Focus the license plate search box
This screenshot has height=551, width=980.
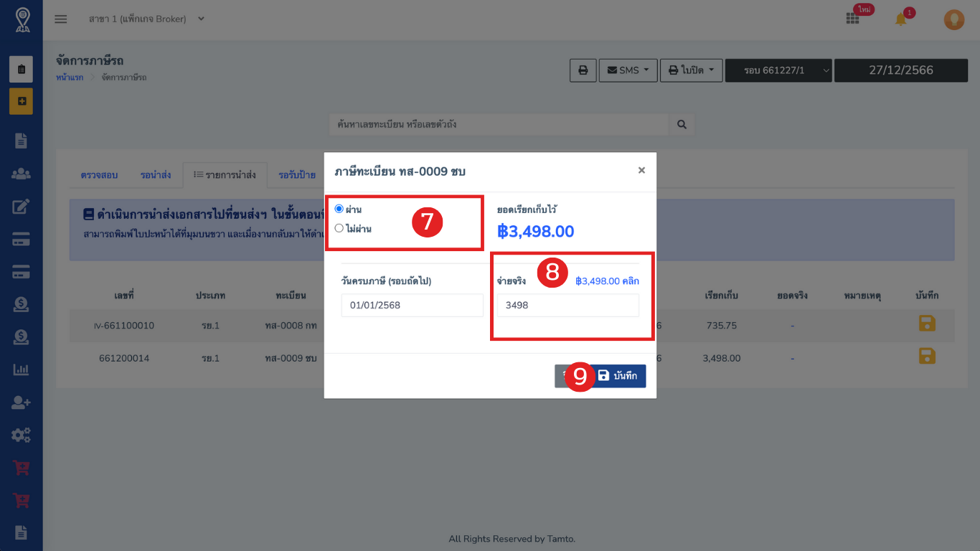pos(499,124)
